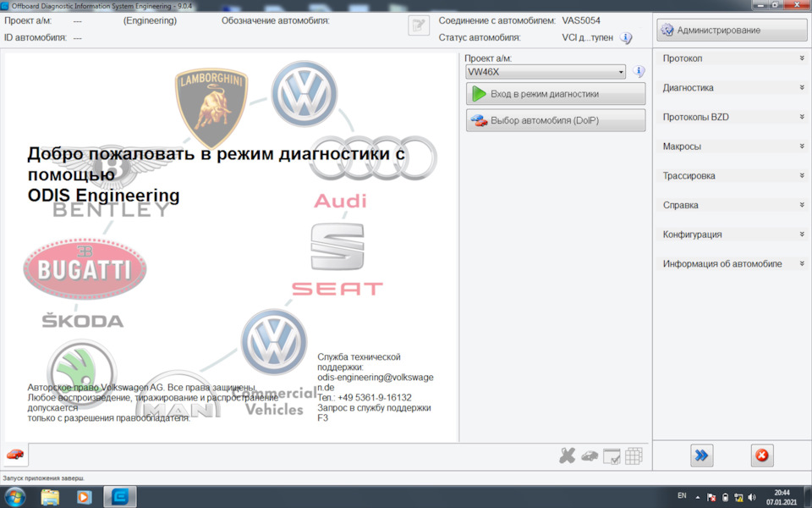This screenshot has height=508, width=812.
Task: Click the grid table icon
Action: click(634, 456)
